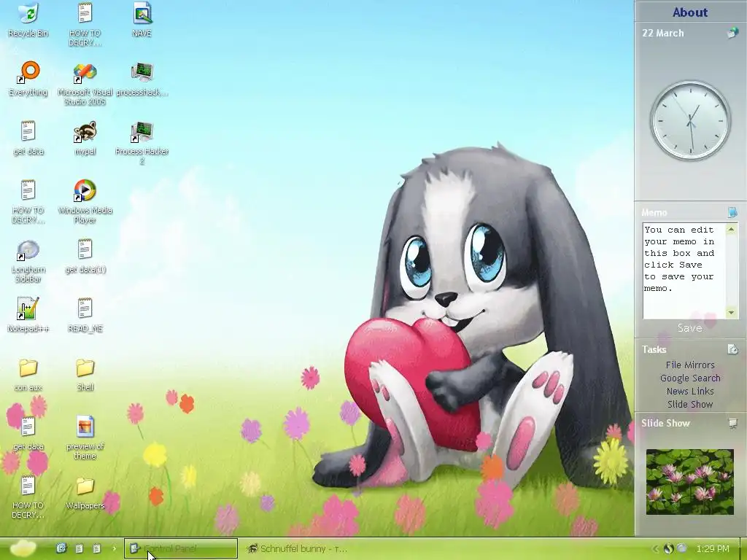Save the memo with Save button
The width and height of the screenshot is (747, 560).
click(690, 328)
